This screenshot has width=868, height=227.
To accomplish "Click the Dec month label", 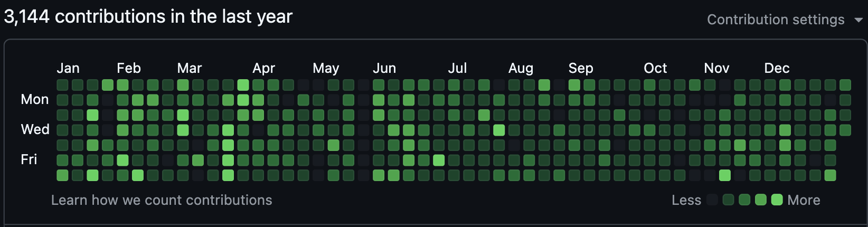I will (x=777, y=68).
